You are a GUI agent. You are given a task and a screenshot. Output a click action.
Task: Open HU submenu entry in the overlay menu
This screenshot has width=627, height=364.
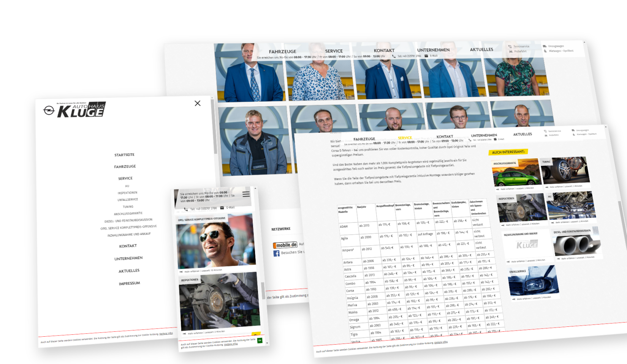(127, 186)
